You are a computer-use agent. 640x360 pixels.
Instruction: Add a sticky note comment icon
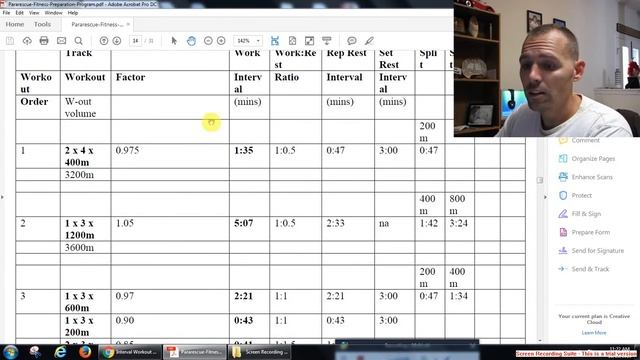point(352,41)
